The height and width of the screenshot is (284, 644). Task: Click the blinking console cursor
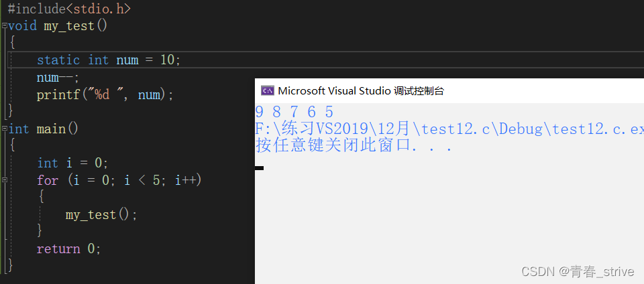[259, 168]
